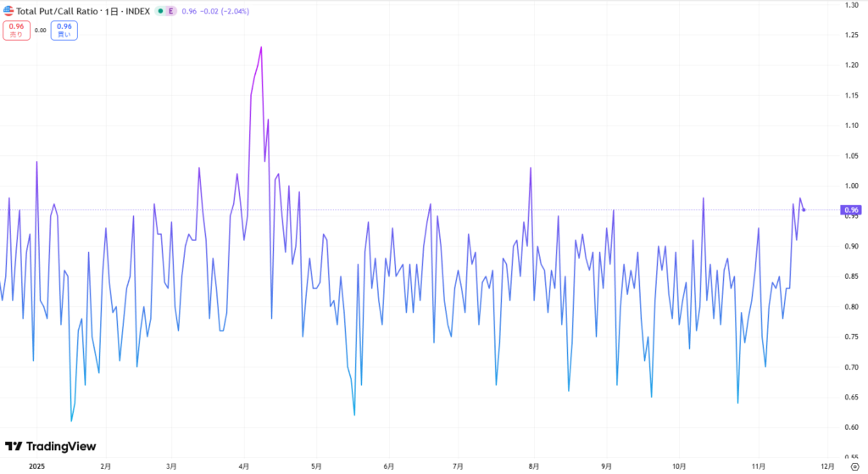Viewport: 868px width, 474px height.
Task: Click the TradingView logo
Action: (50, 446)
